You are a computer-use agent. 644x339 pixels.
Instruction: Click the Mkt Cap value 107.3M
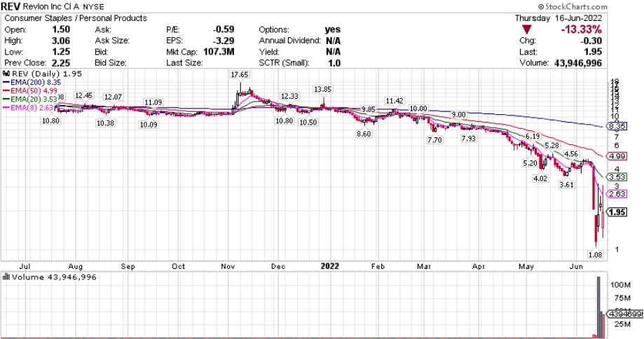coord(219,52)
